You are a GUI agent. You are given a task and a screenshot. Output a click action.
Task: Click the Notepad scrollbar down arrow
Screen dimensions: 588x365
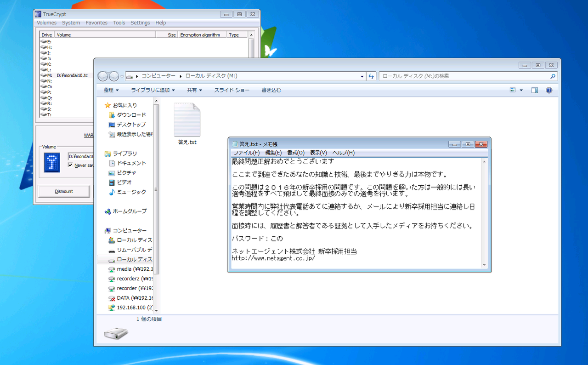(484, 265)
